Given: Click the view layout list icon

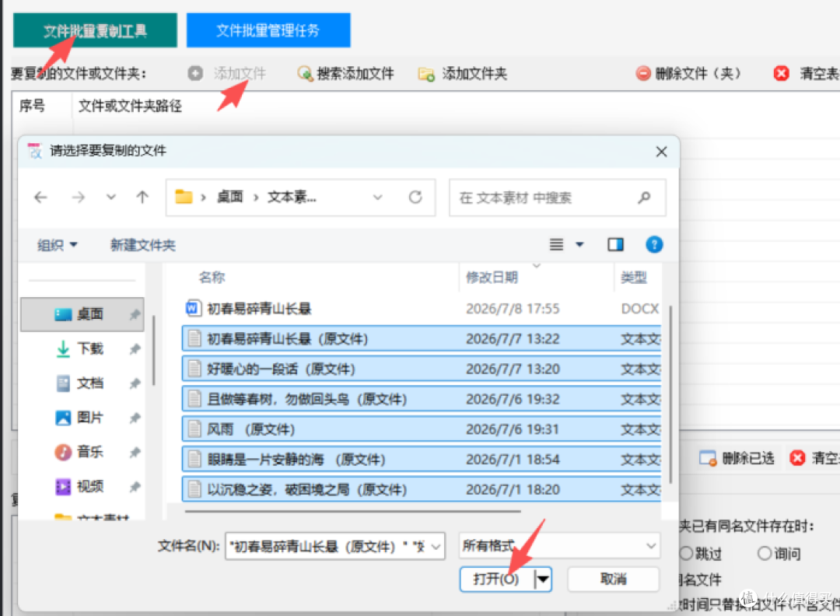Looking at the screenshot, I should (x=557, y=245).
